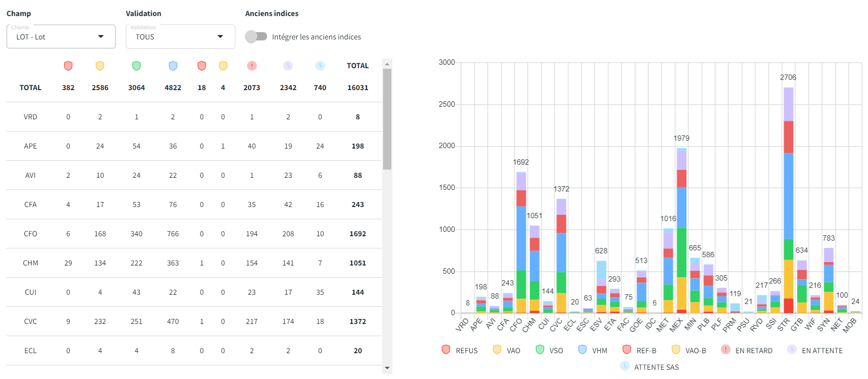Open the Champ dropdown showing LOT - Lot
Image resolution: width=868 pixels, height=379 pixels.
click(61, 37)
